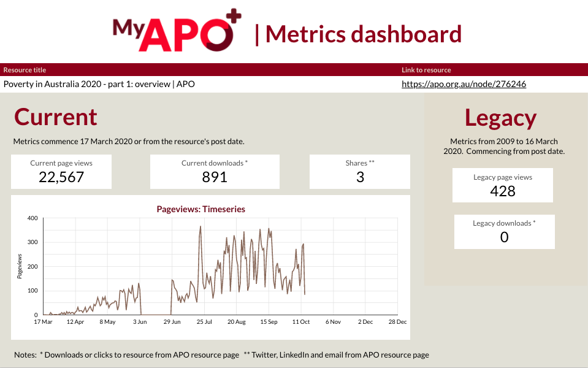The image size is (588, 368).
Task: Click the Current page views metric card
Action: pos(61,172)
